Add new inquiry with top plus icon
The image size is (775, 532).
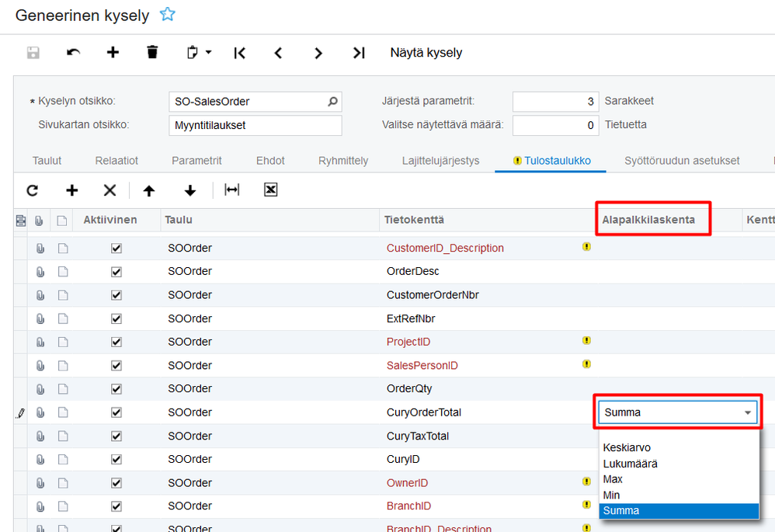tap(113, 52)
